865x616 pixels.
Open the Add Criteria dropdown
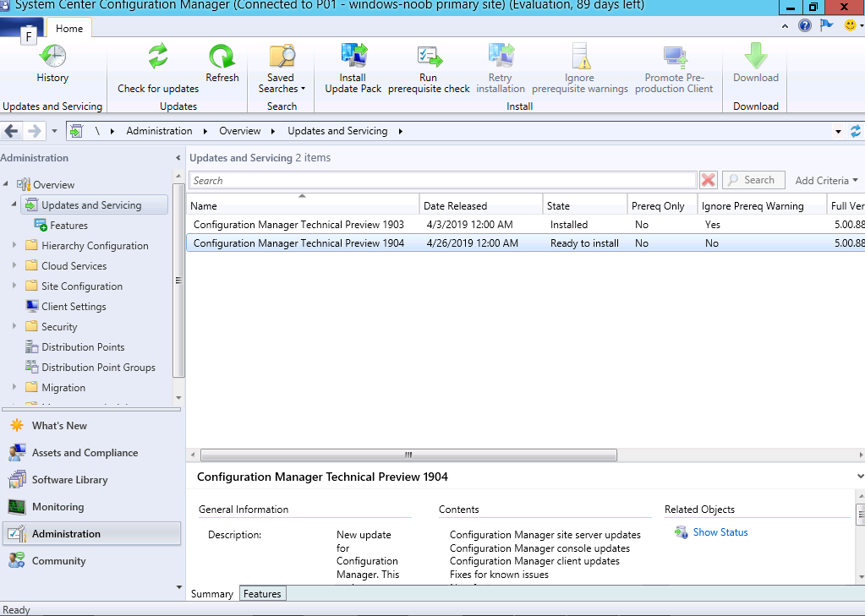pos(826,180)
